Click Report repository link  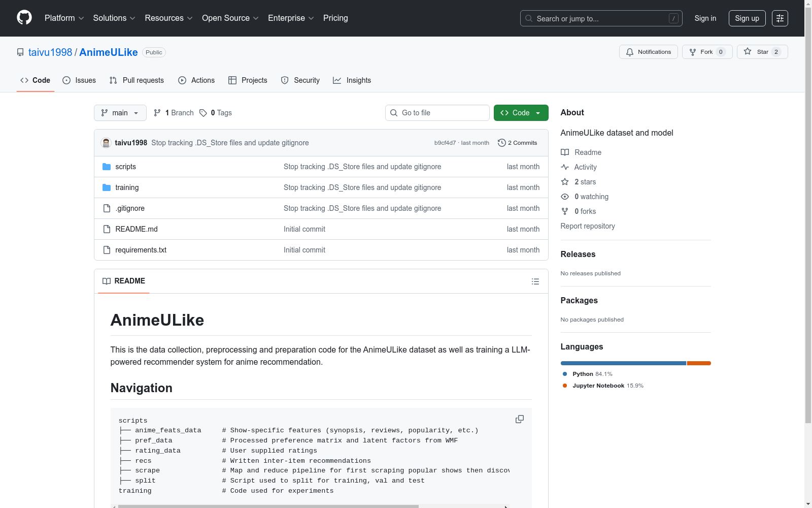588,226
